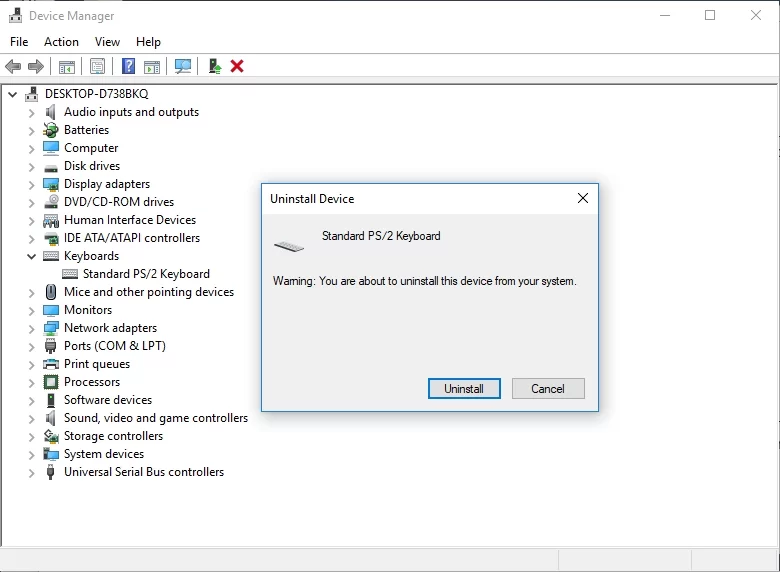
Task: Click the Print queues printer icon
Action: [51, 364]
